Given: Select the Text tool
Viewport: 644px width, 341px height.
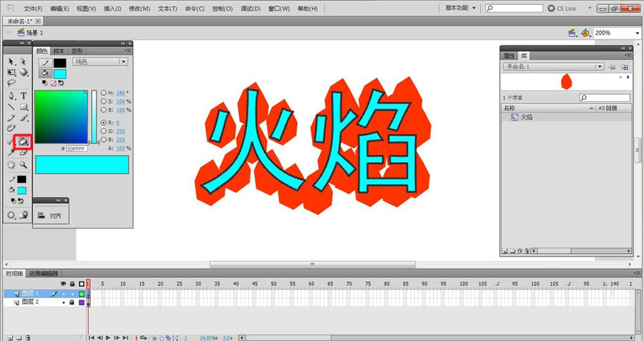Looking at the screenshot, I should (x=24, y=96).
